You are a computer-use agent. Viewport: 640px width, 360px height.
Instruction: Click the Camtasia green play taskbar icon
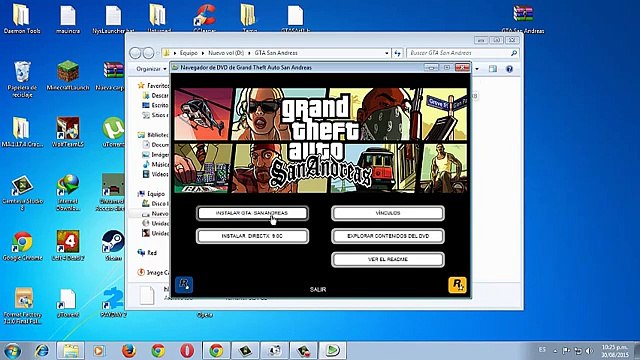(332, 351)
